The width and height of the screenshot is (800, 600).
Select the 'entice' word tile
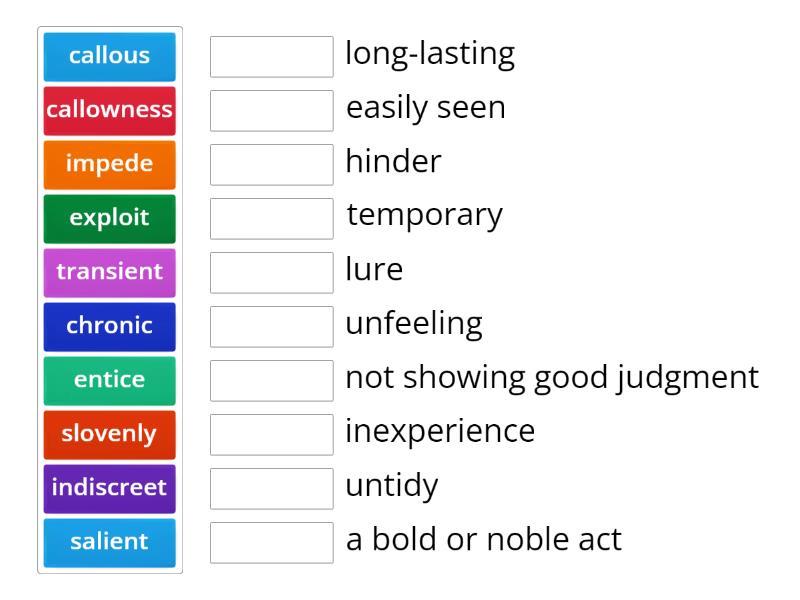pos(109,380)
